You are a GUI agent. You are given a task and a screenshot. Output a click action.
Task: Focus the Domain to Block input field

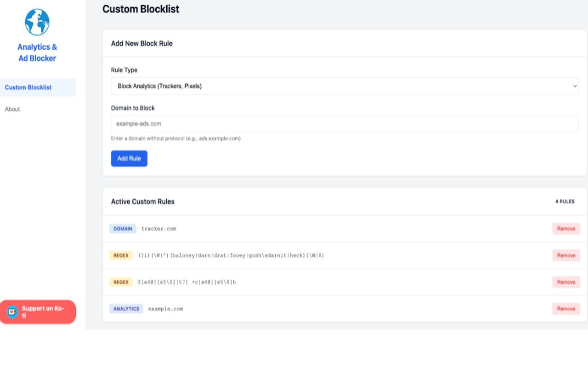point(345,124)
